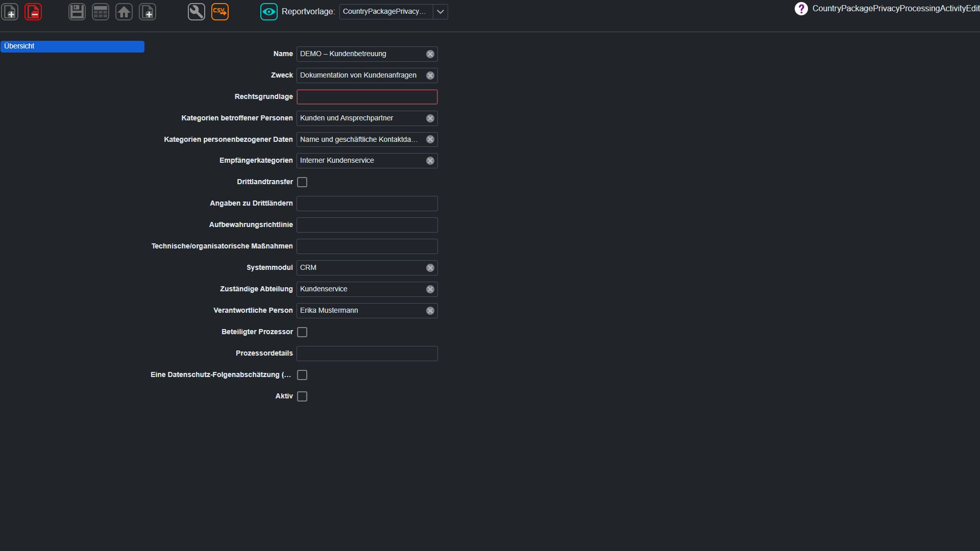Click Technische/organisatorische Maßnahmen input field
The image size is (980, 551).
367,246
